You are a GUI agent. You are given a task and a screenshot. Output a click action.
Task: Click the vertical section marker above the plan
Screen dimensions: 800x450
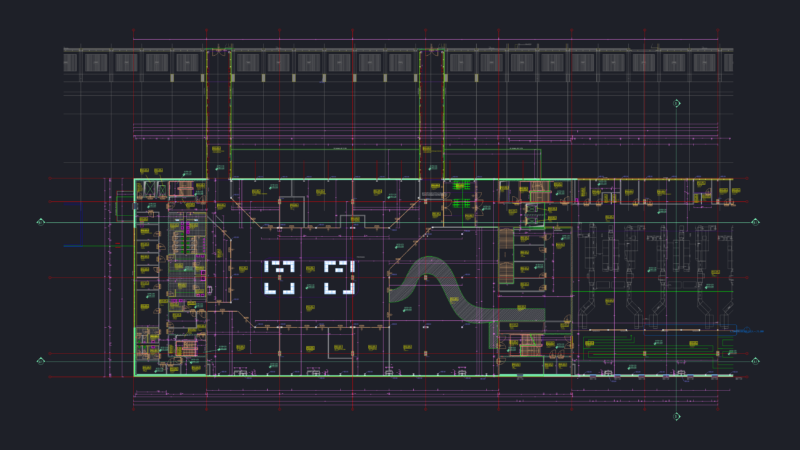[677, 104]
